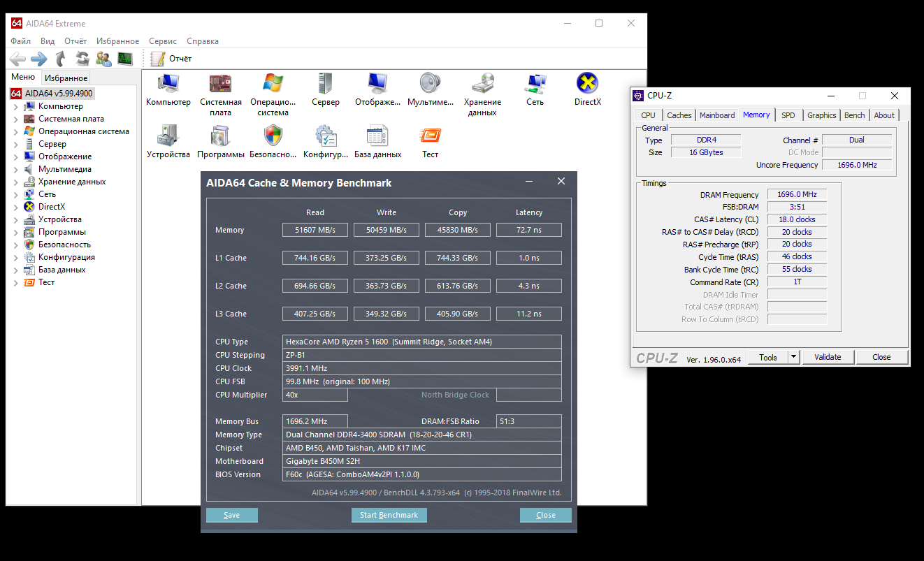Open the Сервис menu
The width and height of the screenshot is (924, 561).
point(163,41)
